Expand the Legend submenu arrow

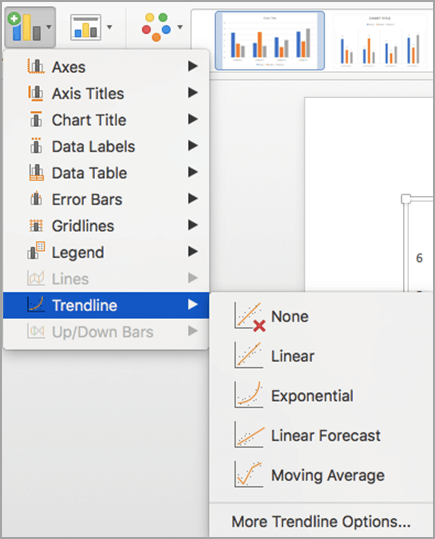point(193,252)
